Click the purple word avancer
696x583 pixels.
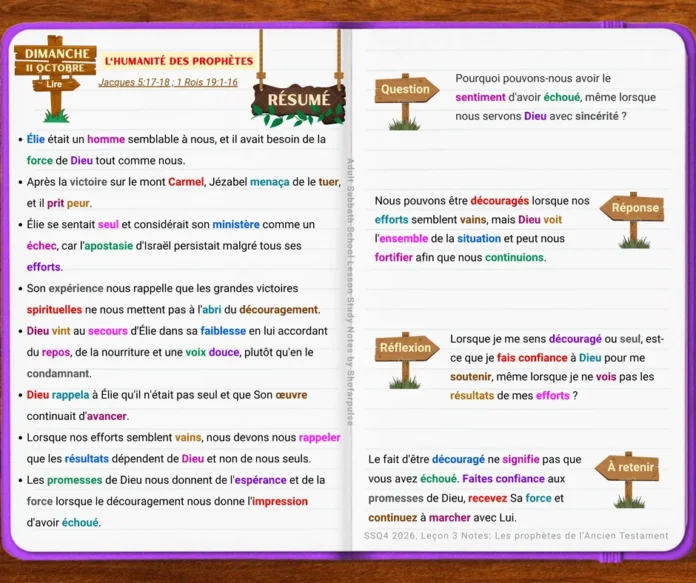click(x=107, y=416)
